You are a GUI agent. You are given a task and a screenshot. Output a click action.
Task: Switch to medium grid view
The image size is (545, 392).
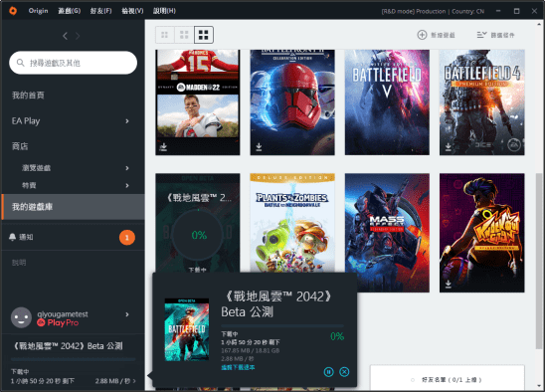184,35
